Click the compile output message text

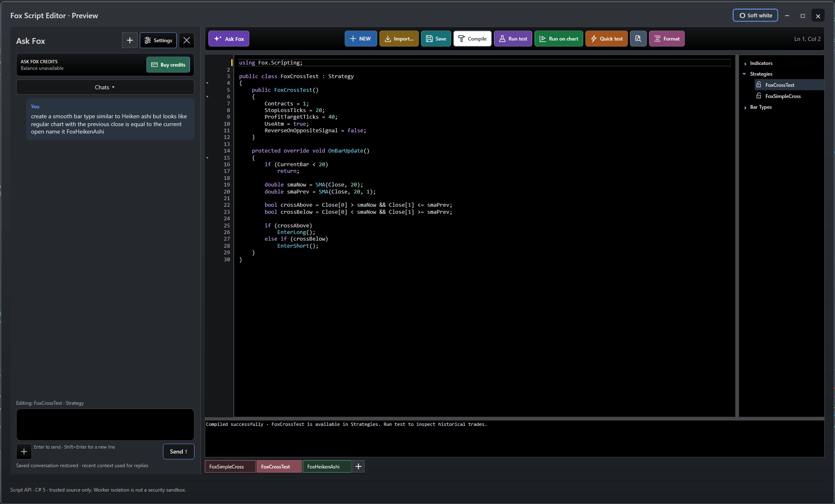pyautogui.click(x=346, y=424)
